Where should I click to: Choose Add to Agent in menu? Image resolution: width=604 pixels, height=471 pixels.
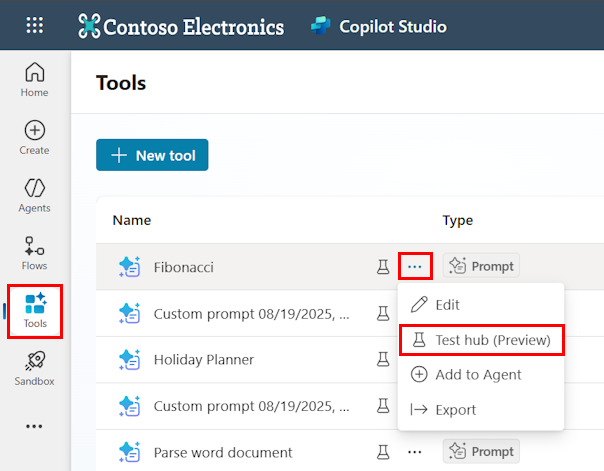point(478,375)
